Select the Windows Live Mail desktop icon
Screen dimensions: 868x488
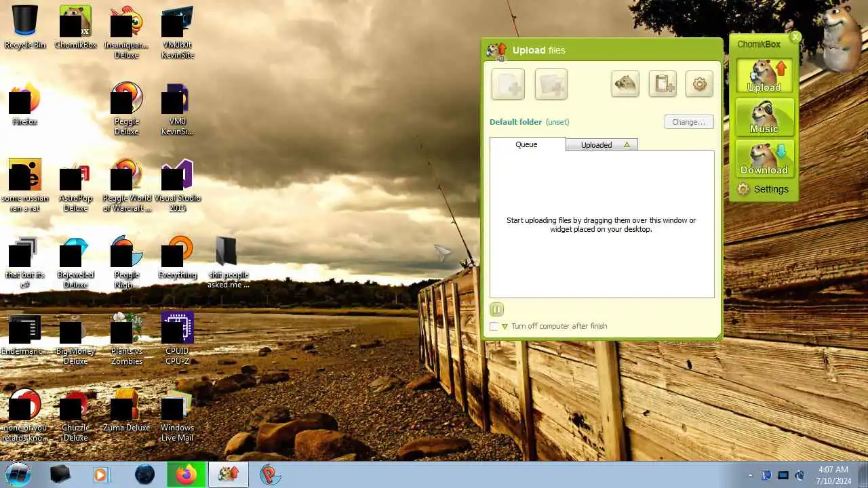177,415
